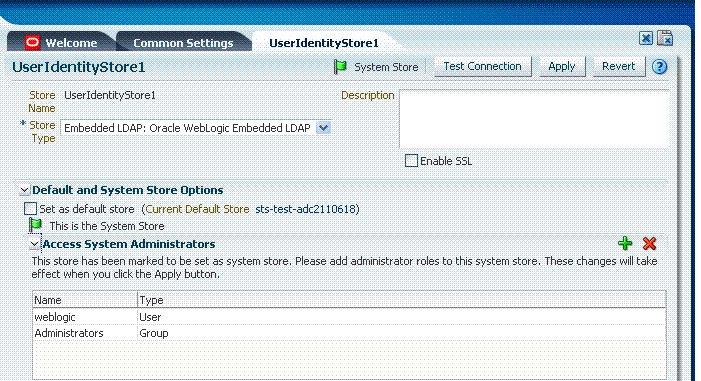Click the Apply button
The height and width of the screenshot is (381, 701).
562,66
